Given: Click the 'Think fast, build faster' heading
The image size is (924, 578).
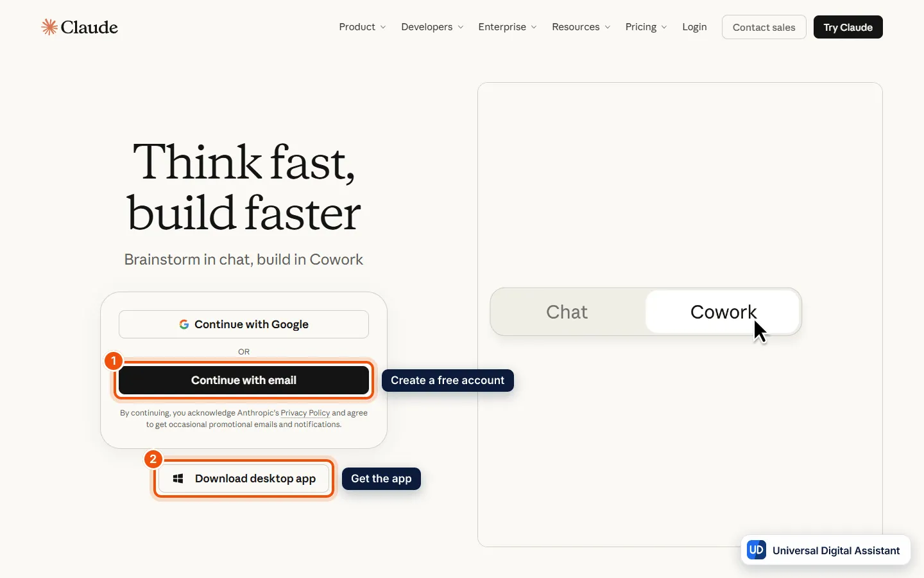Looking at the screenshot, I should 244,187.
